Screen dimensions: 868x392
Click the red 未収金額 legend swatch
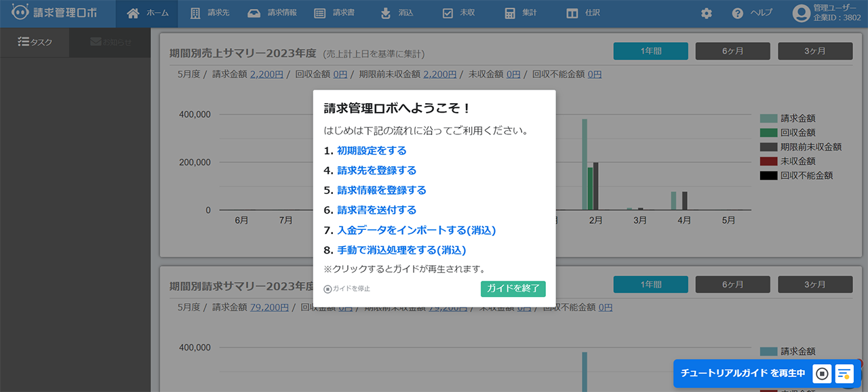pyautogui.click(x=768, y=161)
